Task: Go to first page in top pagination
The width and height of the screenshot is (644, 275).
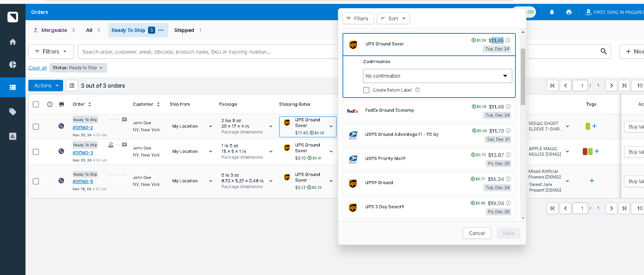Action: pyautogui.click(x=553, y=86)
